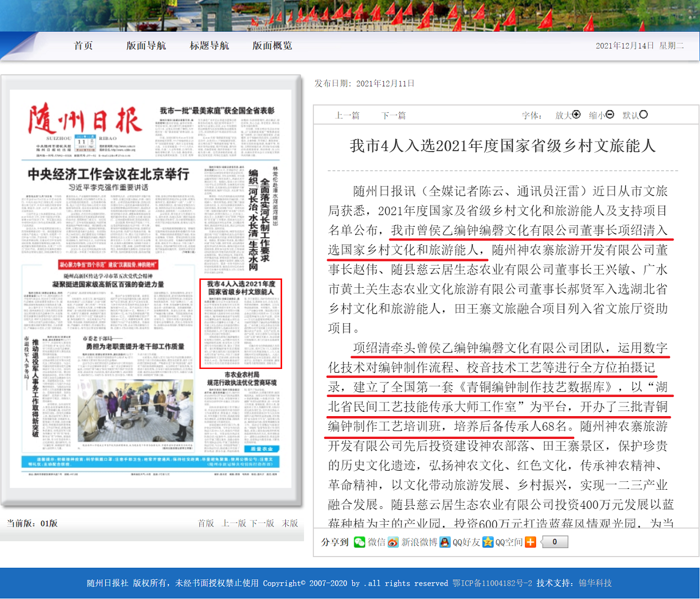Click 缩小 font size link
Viewport: 700px width, 599px height.
(597, 116)
